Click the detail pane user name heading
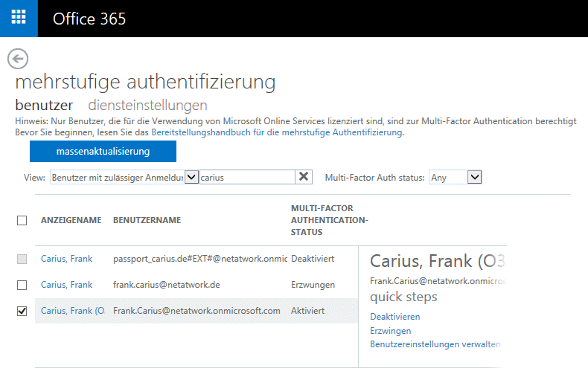This screenshot has height=374, width=588. point(438,261)
